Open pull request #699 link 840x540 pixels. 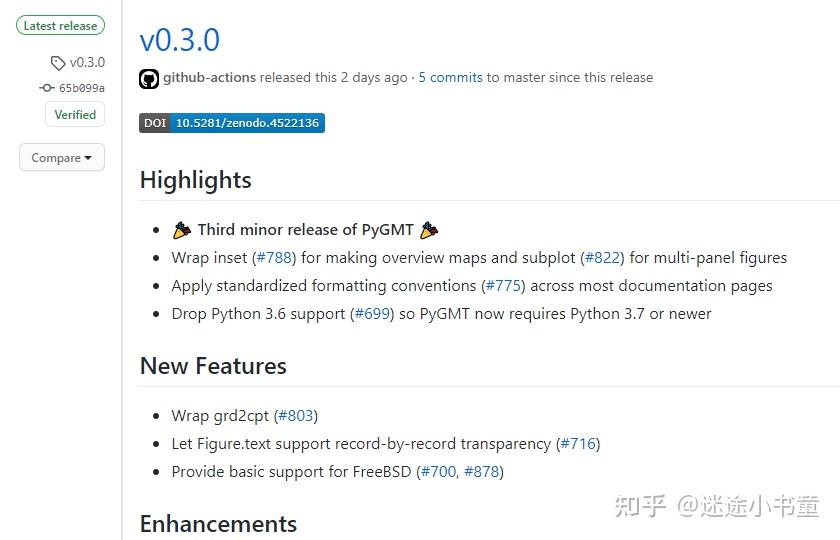pyautogui.click(x=372, y=313)
